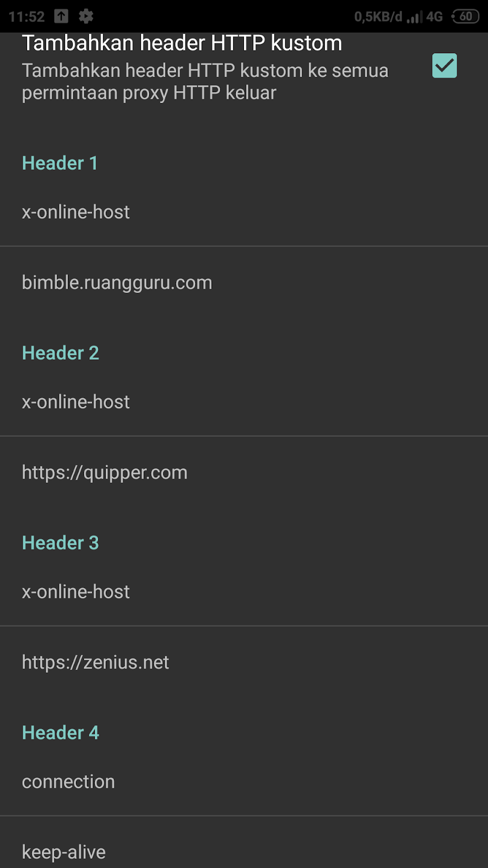Tap the Header 1 section label
Screen dimensions: 488x868
[60, 163]
